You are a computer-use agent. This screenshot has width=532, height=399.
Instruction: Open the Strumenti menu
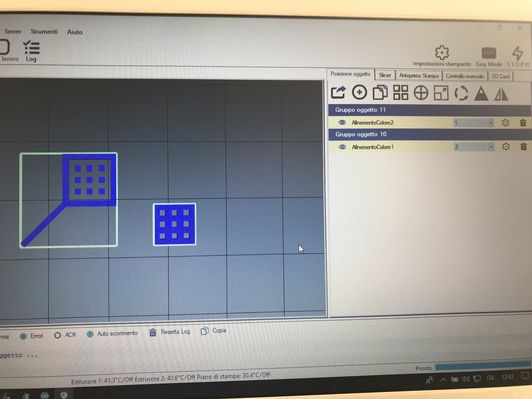coord(44,32)
